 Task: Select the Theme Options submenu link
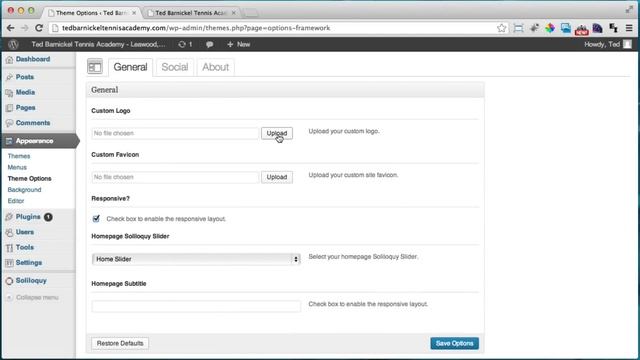(x=29, y=178)
